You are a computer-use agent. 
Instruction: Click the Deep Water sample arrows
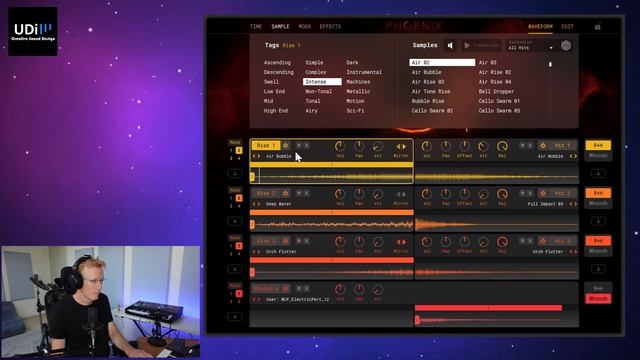tap(256, 204)
